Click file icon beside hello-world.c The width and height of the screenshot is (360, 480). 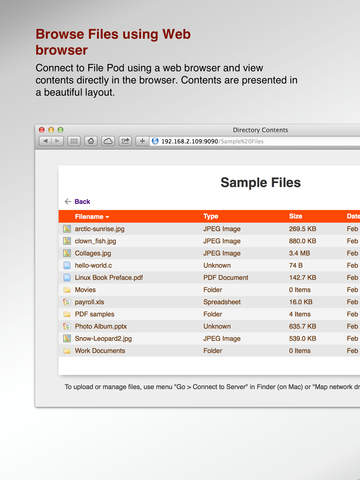[x=67, y=265]
